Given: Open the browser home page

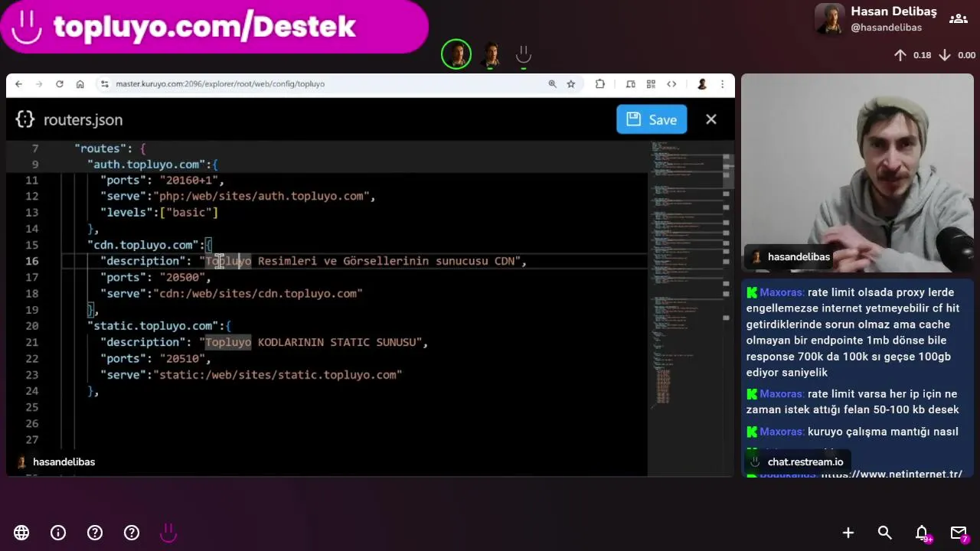Looking at the screenshot, I should (80, 84).
